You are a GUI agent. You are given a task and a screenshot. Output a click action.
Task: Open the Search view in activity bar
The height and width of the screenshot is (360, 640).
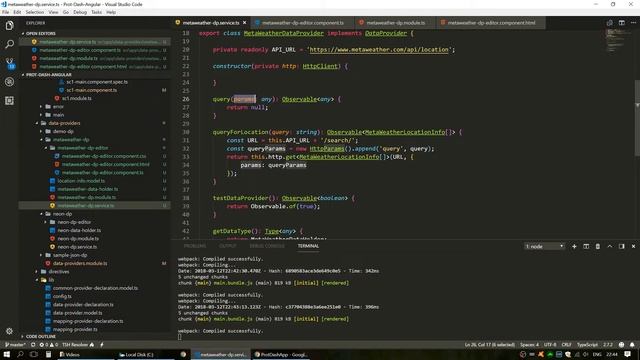9,44
